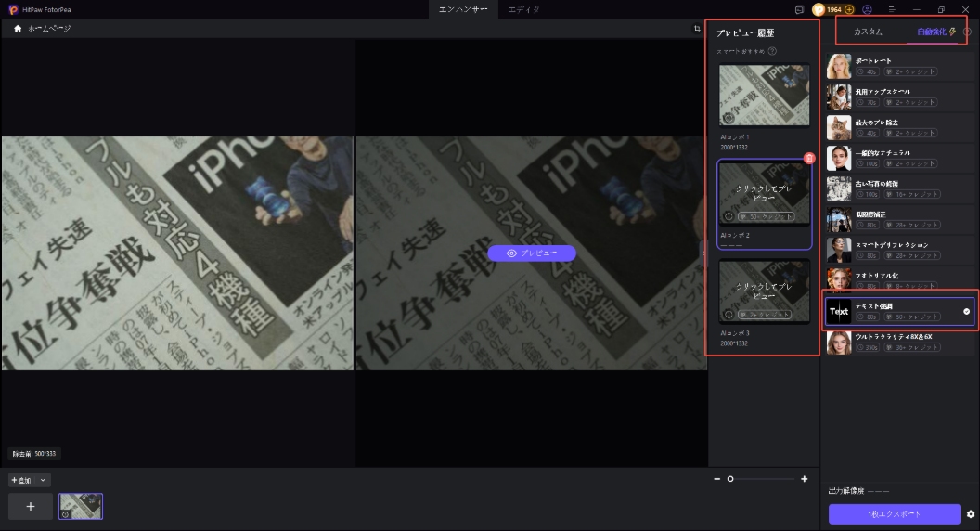Choose the 古い写真の修復 model
Screen dimensions: 980x531
point(899,188)
